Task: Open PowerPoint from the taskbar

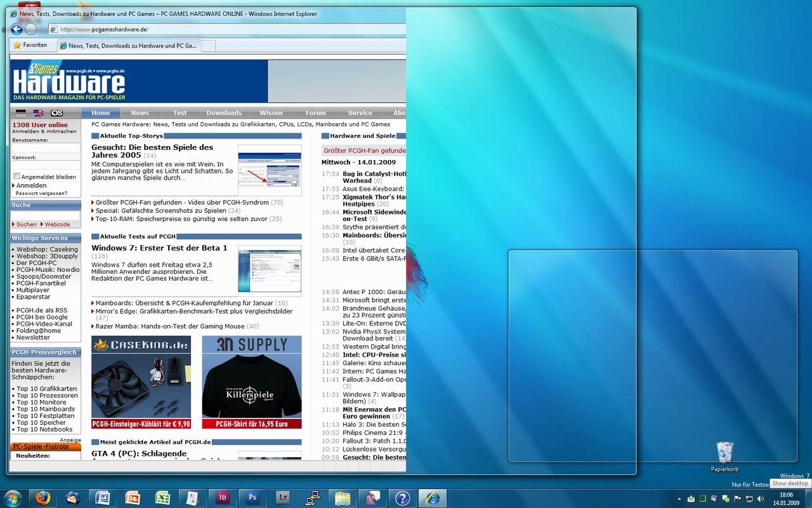Action: [133, 498]
